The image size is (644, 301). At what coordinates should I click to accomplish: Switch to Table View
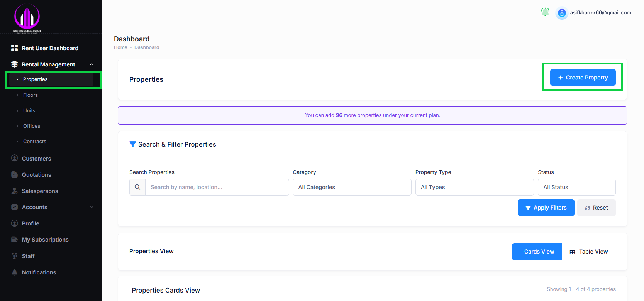coord(589,252)
